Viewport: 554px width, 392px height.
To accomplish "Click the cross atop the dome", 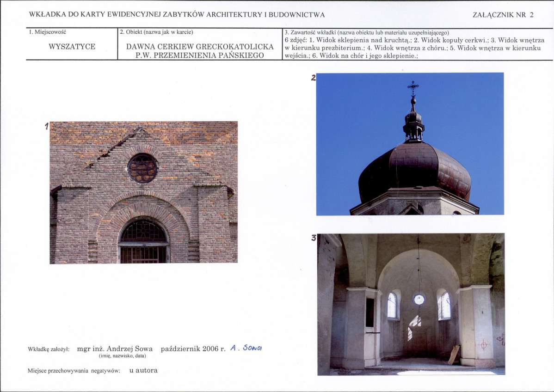I will click(x=413, y=87).
